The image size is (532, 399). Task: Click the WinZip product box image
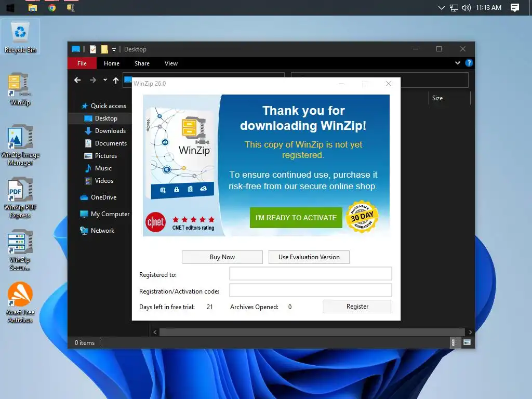pos(181,153)
